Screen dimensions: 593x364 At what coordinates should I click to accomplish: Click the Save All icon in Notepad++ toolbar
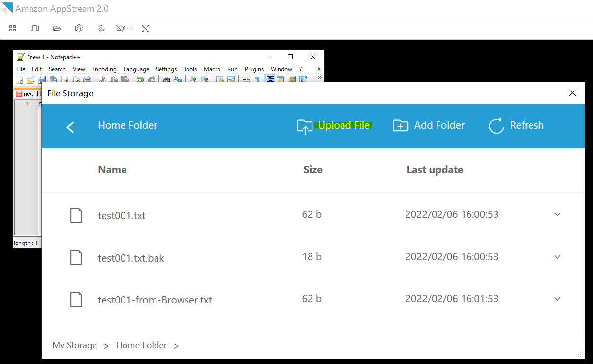[x=53, y=79]
